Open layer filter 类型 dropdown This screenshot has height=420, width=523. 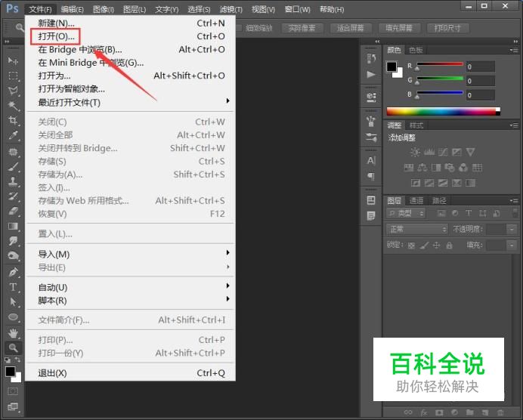pyautogui.click(x=407, y=213)
